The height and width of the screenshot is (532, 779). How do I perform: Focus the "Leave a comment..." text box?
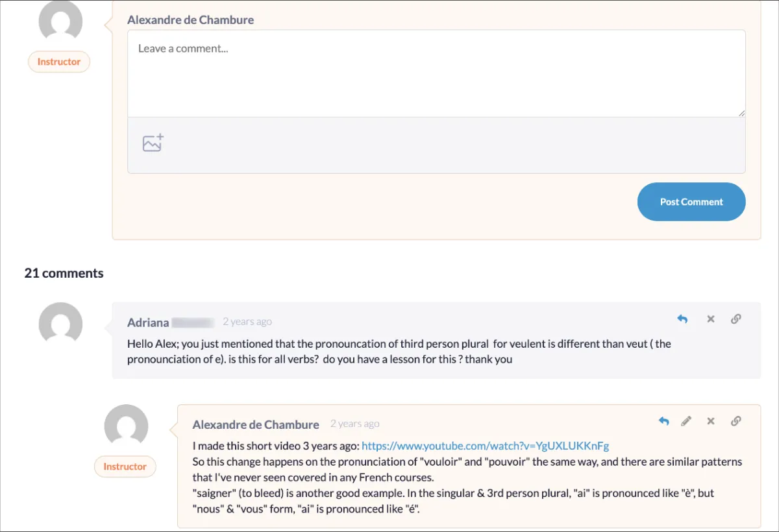(x=436, y=74)
